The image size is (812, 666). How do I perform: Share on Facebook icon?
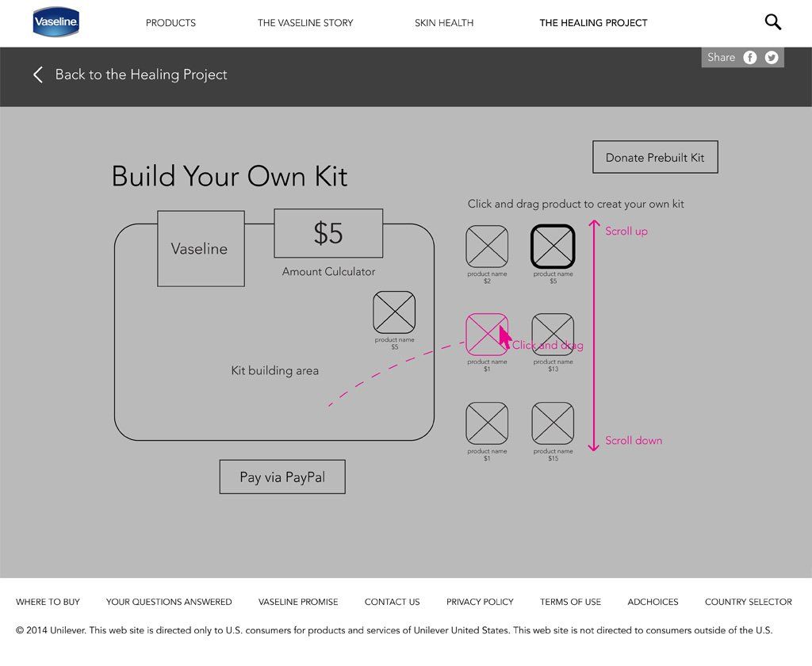pos(750,58)
